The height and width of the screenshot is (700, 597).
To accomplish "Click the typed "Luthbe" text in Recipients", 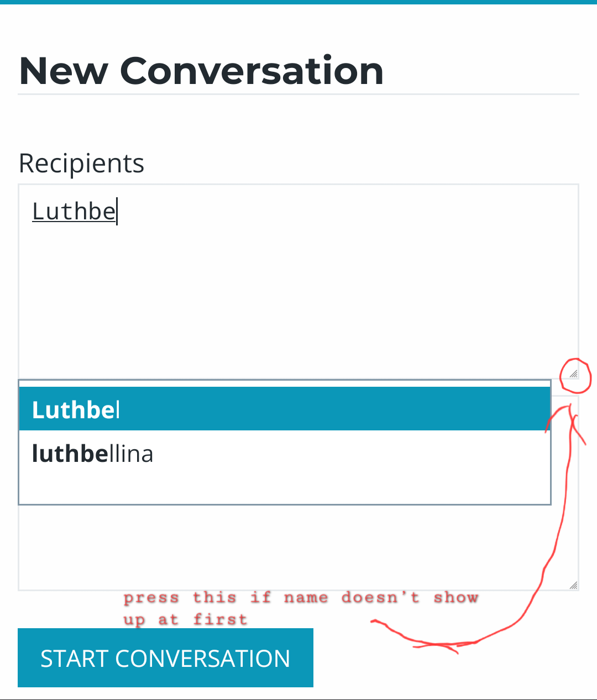I will click(x=74, y=212).
